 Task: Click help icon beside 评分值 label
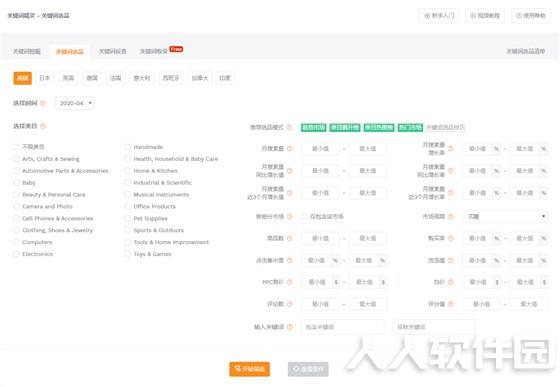click(x=451, y=304)
